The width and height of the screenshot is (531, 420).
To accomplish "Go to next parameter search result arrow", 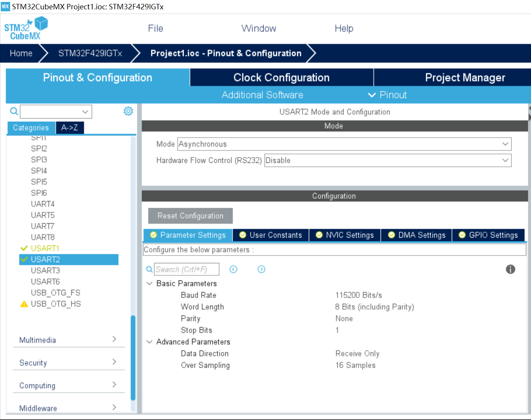I will (x=261, y=269).
